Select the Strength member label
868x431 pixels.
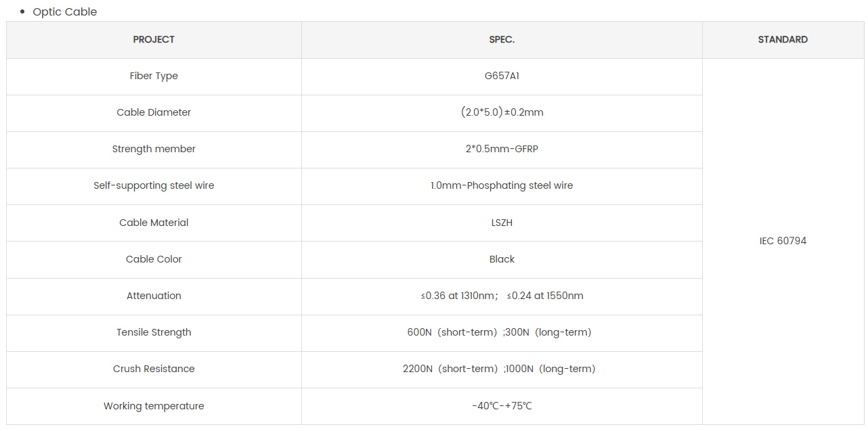pos(154,149)
